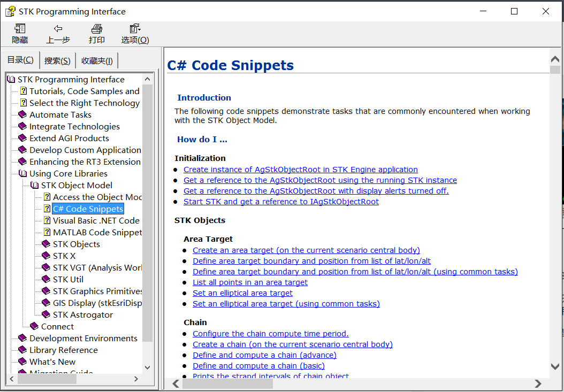
Task: Click the What's New book icon
Action: pyautogui.click(x=22, y=362)
